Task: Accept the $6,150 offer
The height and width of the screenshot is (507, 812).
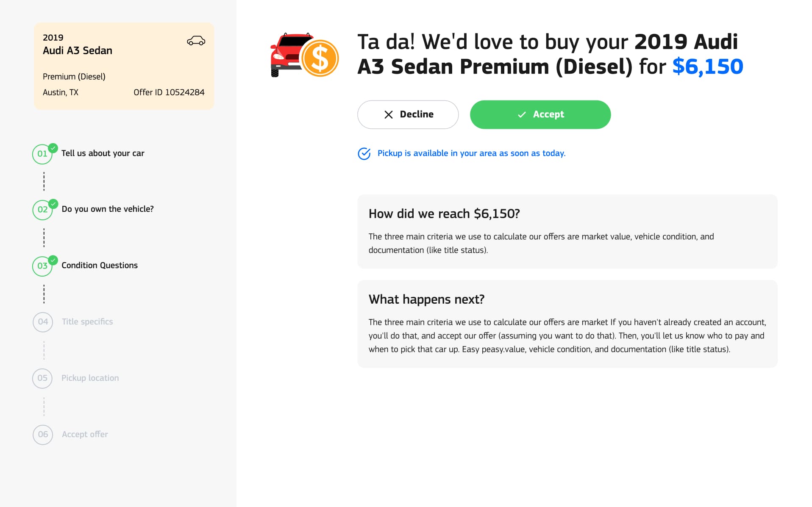Action: pos(540,114)
